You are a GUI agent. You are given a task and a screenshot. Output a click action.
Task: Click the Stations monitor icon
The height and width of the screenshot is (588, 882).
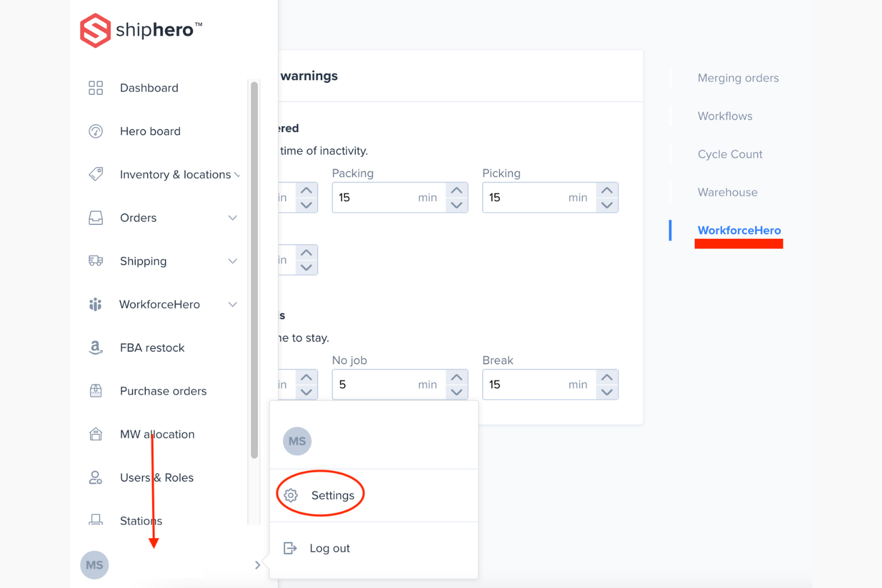pos(95,520)
